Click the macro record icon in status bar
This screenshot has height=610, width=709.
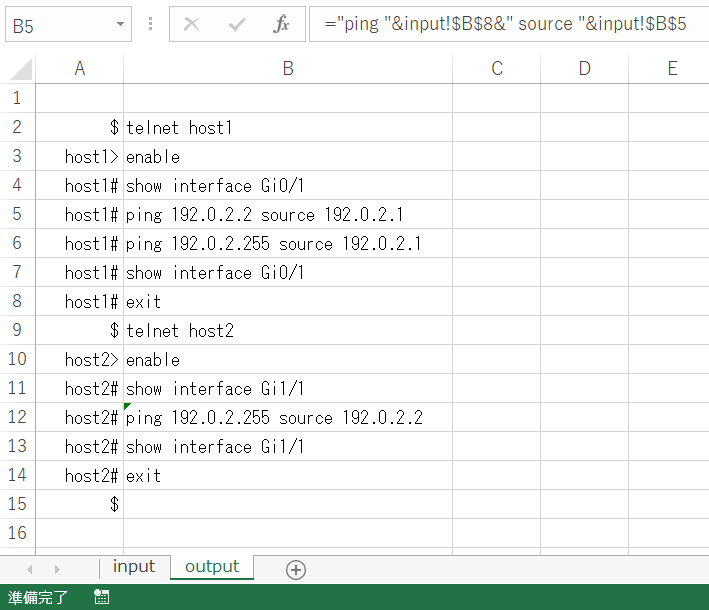pos(102,597)
